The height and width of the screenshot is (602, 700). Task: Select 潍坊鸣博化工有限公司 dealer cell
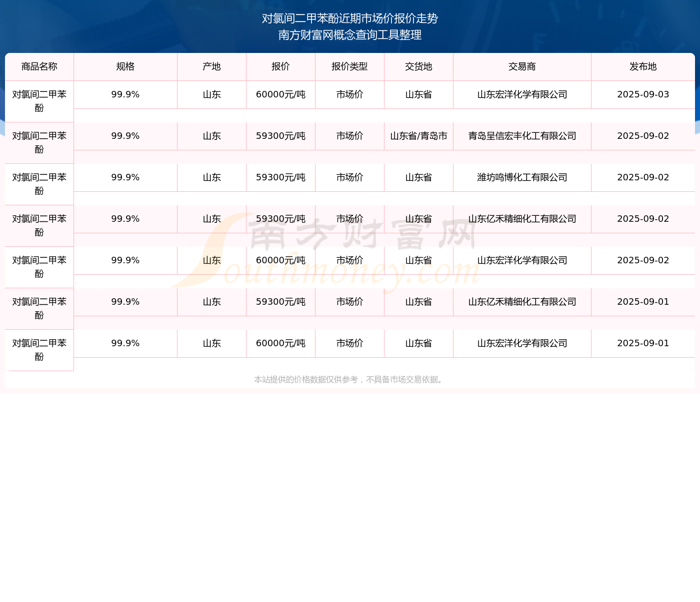pos(522,177)
